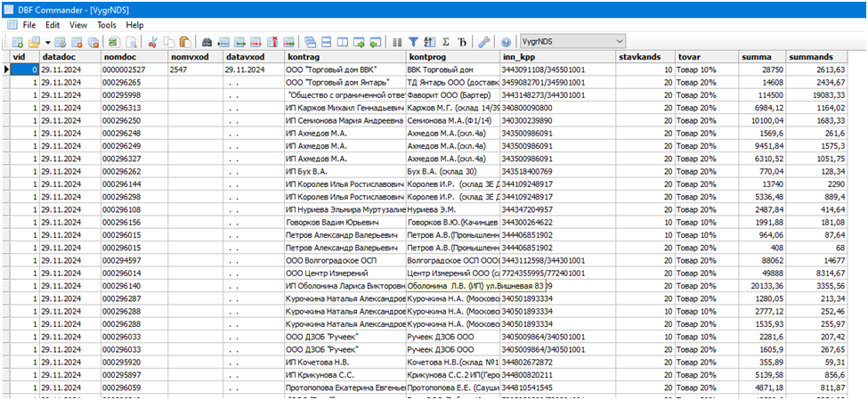Select cell ИП Кочетова Н.В.
The image size is (868, 400).
click(345, 363)
